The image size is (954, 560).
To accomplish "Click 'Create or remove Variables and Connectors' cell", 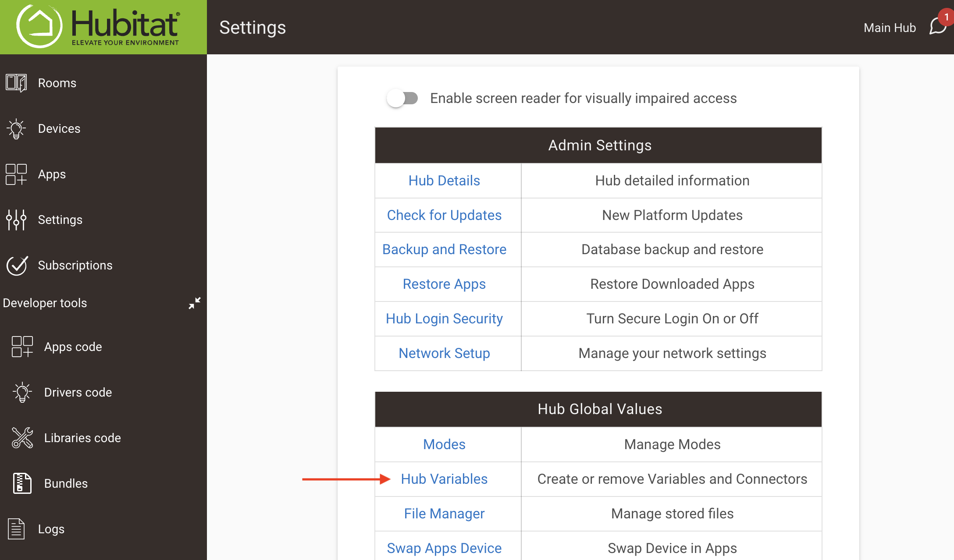I will tap(672, 479).
